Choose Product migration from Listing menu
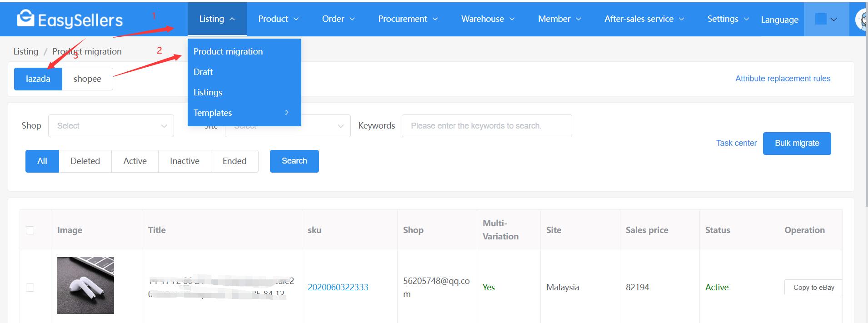Viewport: 868px width, 323px height. pyautogui.click(x=228, y=51)
